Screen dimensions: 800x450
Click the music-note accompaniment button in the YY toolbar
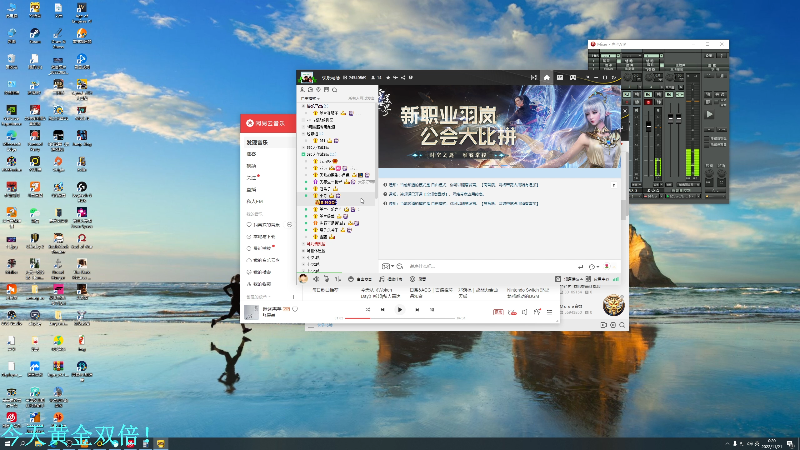tap(391, 279)
